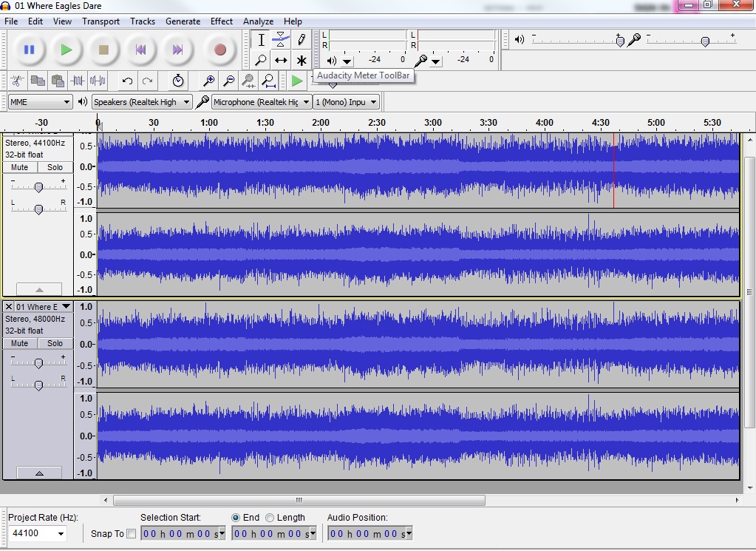
Task: Solo the 48000Hz stereo track
Action: (x=55, y=343)
